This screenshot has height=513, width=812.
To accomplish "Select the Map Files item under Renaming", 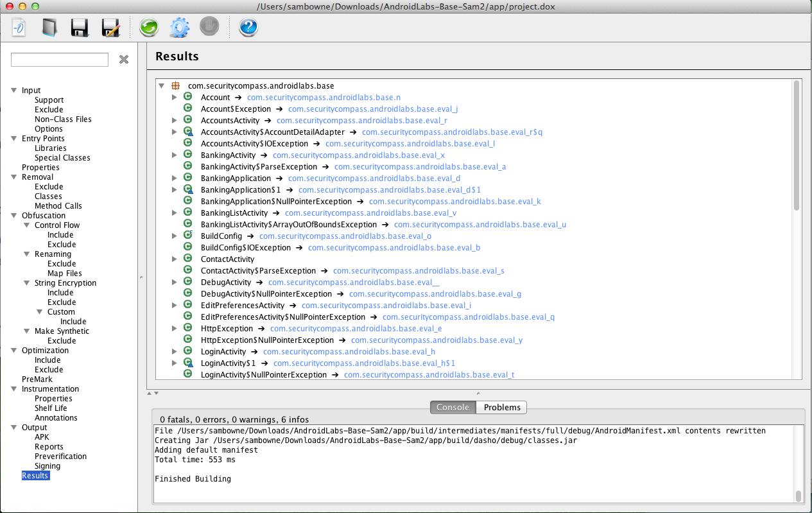I will (x=65, y=274).
